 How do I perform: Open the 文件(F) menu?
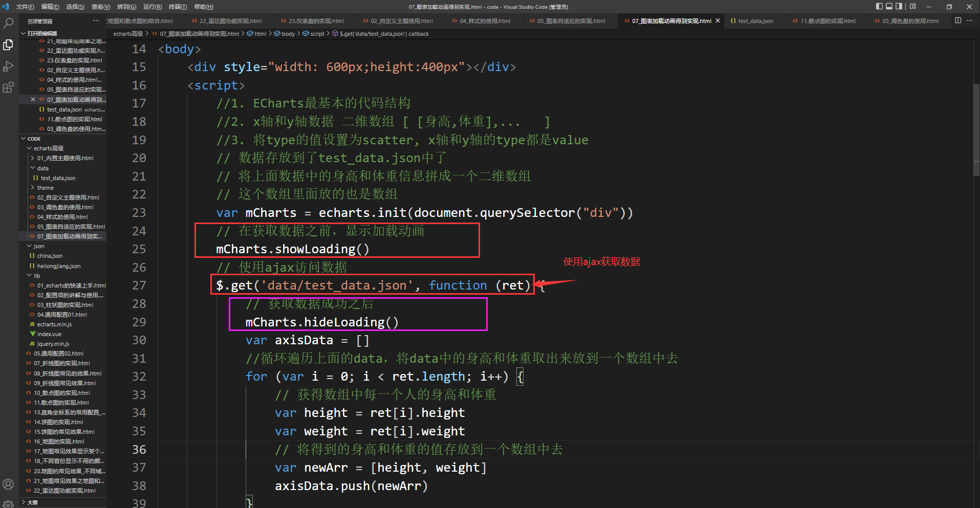25,7
